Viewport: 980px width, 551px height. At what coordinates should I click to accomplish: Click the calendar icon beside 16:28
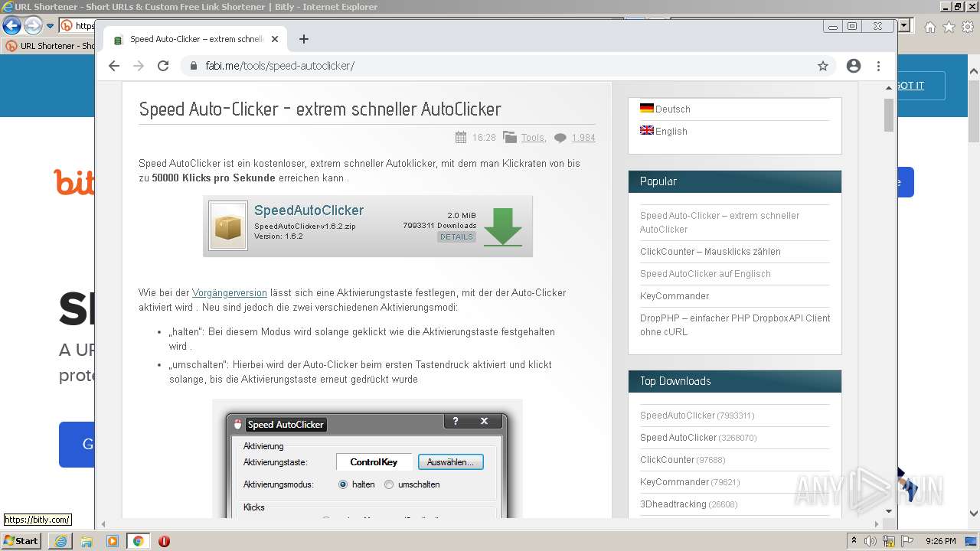(460, 138)
